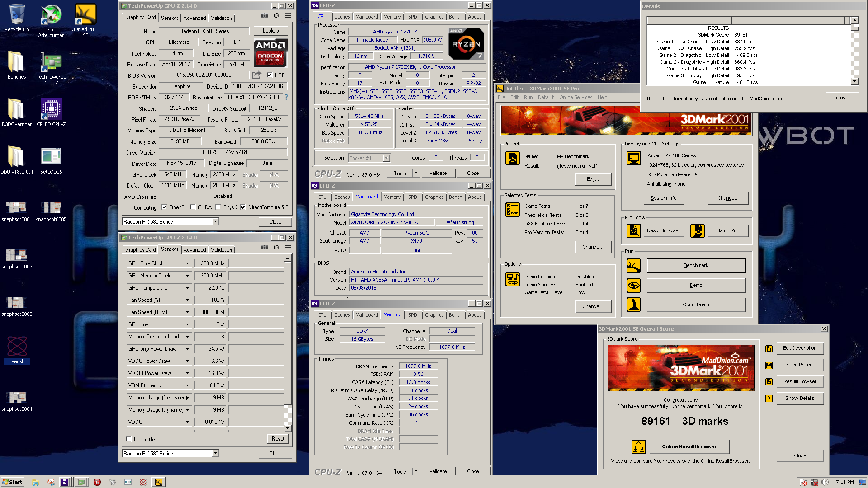This screenshot has width=868, height=488.
Task: Expand GPU Core Clock sensor dropdown
Action: (x=187, y=263)
